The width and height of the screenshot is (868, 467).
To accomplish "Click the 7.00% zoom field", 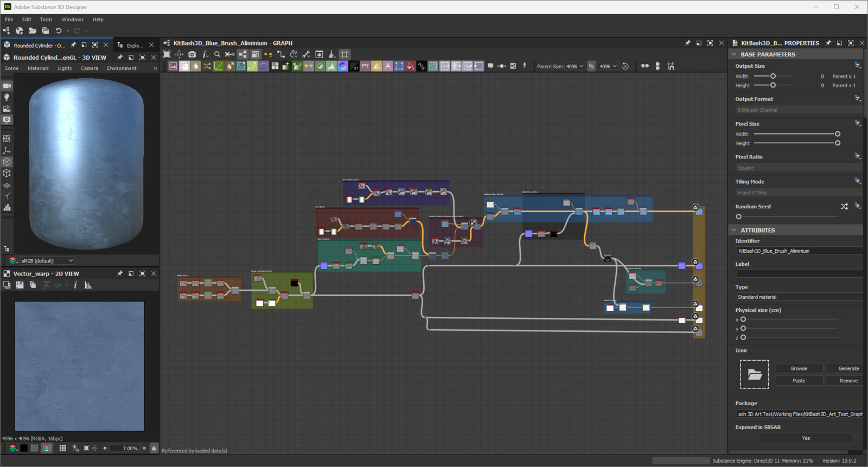I will coord(125,449).
